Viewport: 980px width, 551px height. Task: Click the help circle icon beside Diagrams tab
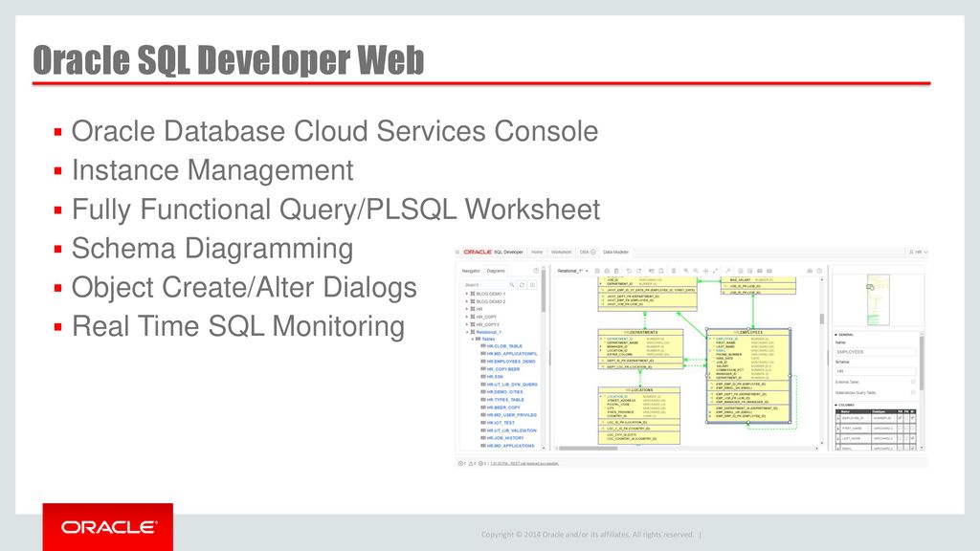pos(536,271)
